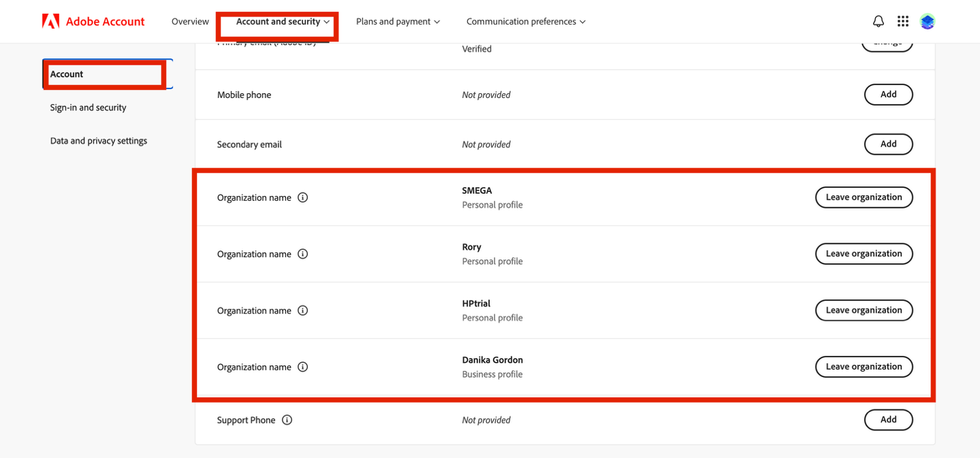Viewport: 980px width, 458px height.
Task: Click the Support Phone label
Action: click(246, 420)
